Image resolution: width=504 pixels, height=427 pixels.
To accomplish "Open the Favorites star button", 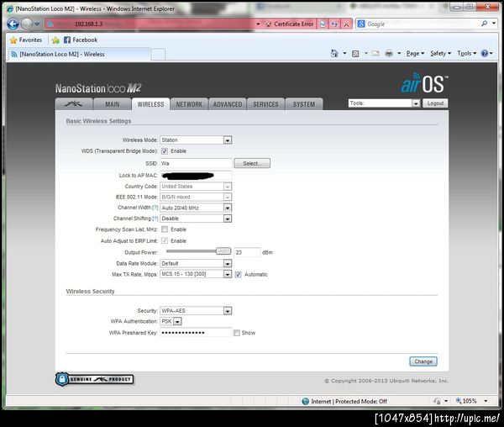I will tap(26, 40).
